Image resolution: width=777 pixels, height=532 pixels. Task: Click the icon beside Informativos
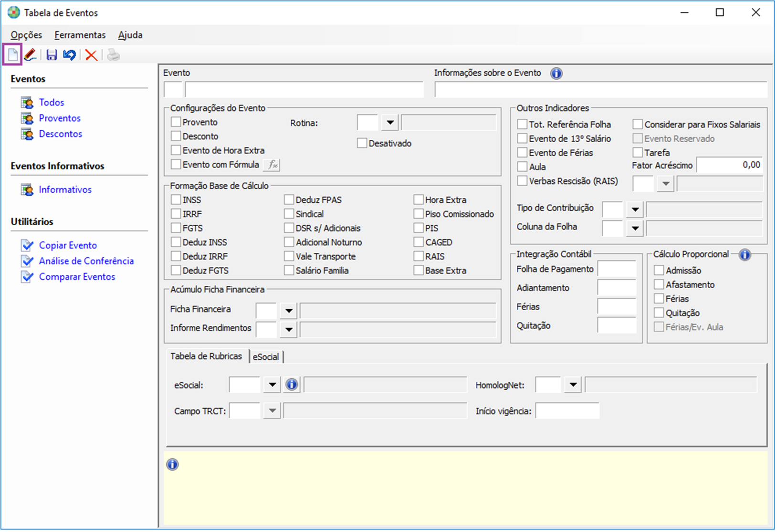click(27, 190)
